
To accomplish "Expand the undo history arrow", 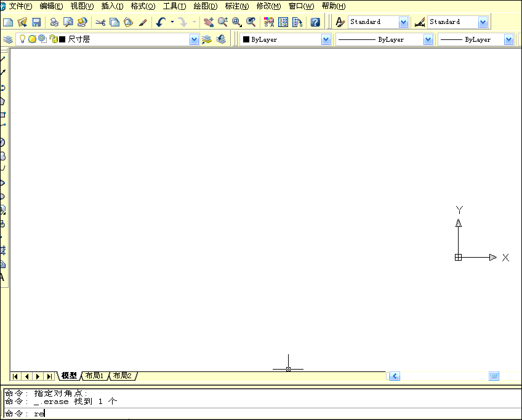I will [172, 22].
